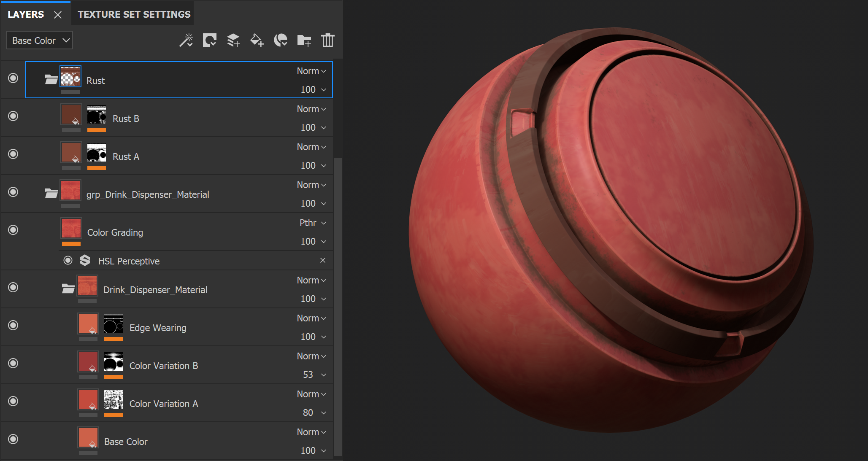Add a new folder group

point(304,40)
